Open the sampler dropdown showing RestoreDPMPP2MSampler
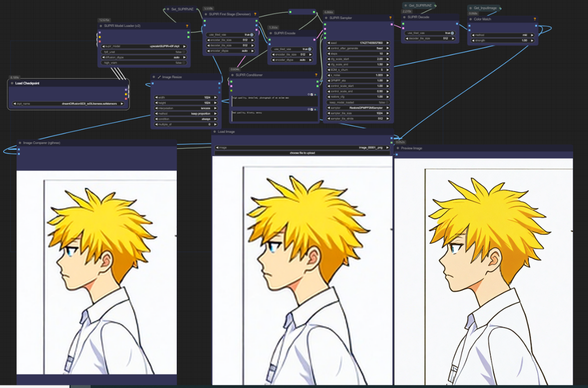 (358, 108)
